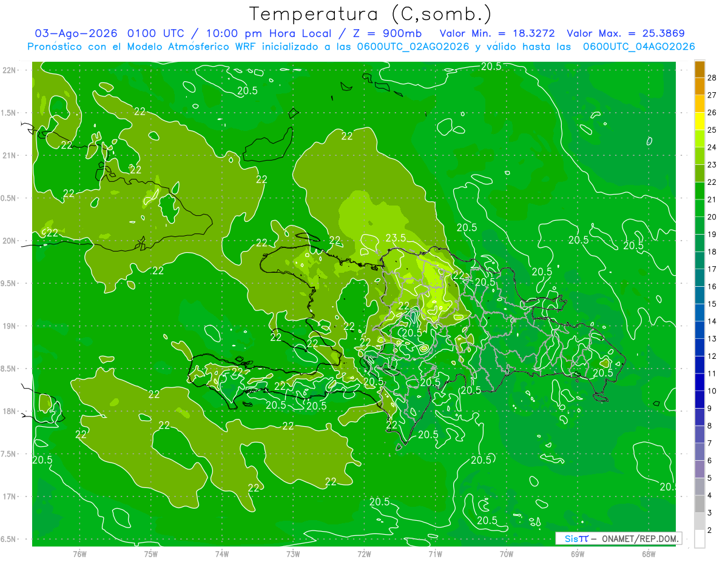Click the deep blue legend swatch between 10 and 11
Image resolution: width=728 pixels, height=562 pixels.
(x=699, y=383)
